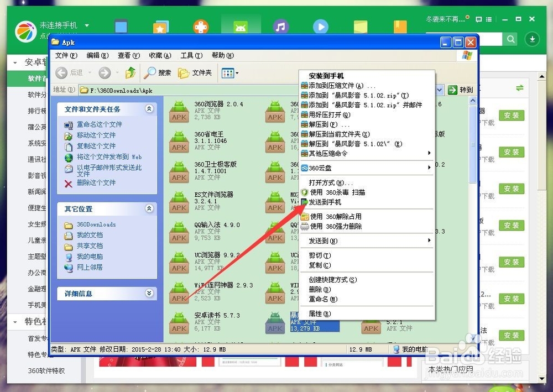Choose 复制(C) in the context menu
This screenshot has height=392, width=553.
pos(367,265)
